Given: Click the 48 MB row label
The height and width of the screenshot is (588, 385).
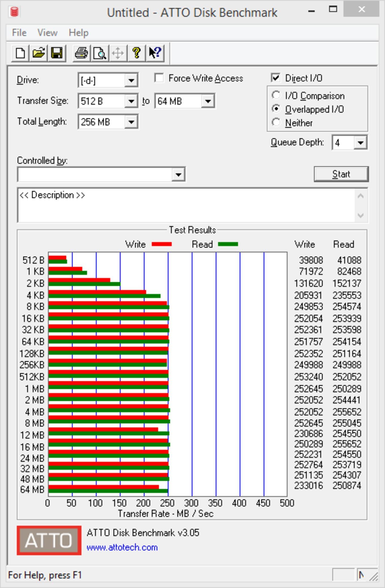Looking at the screenshot, I should (x=33, y=479).
